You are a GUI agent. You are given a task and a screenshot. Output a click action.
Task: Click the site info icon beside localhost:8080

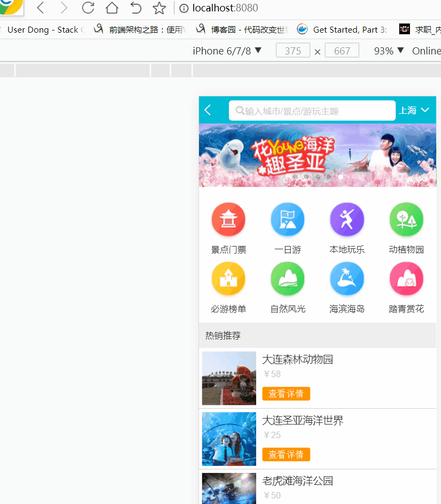[184, 8]
